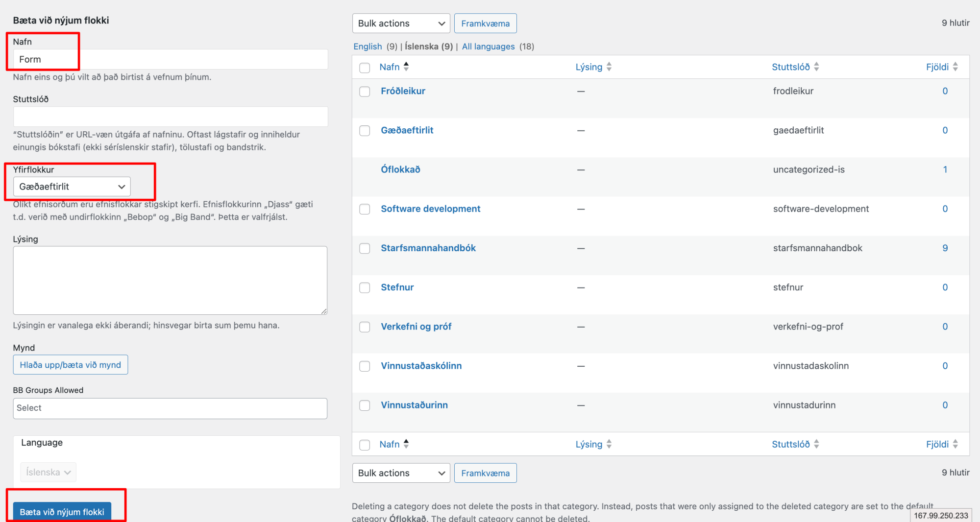Click sort arrows next to bottom Fjöldi header
This screenshot has height=522, width=980.
(x=955, y=444)
